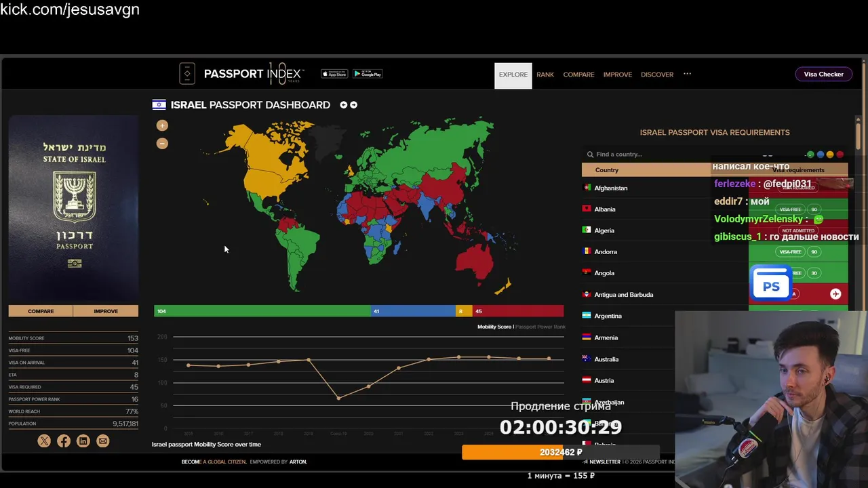Click the Albania flag icon

pyautogui.click(x=587, y=209)
